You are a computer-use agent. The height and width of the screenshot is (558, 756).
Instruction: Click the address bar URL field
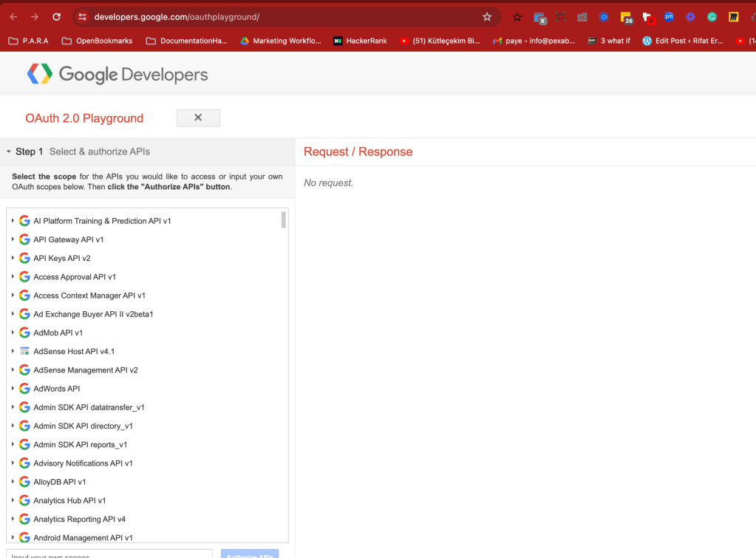point(285,17)
